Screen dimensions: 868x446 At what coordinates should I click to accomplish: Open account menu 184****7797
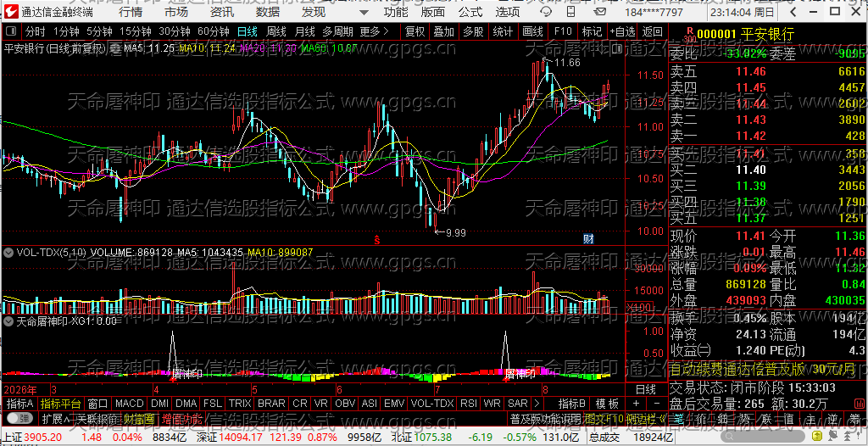(654, 12)
